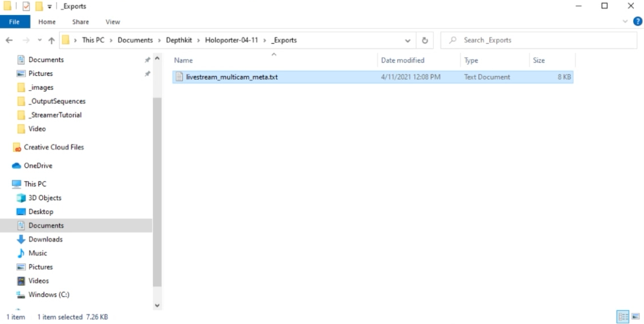Open pinned Documents in Quick access
This screenshot has width=644, height=324.
pos(46,60)
